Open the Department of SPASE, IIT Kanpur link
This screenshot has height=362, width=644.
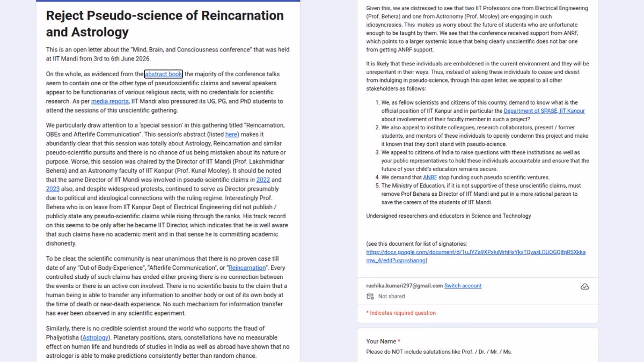[x=544, y=111]
